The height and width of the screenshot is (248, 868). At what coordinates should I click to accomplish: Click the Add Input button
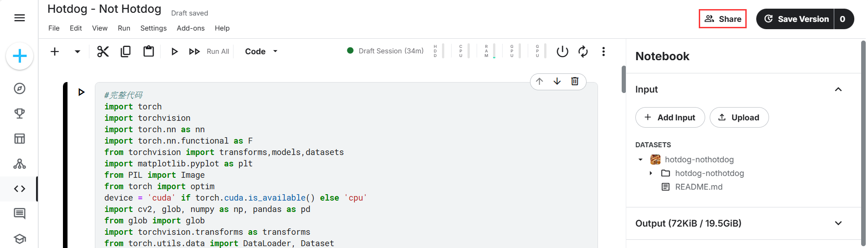pos(670,118)
